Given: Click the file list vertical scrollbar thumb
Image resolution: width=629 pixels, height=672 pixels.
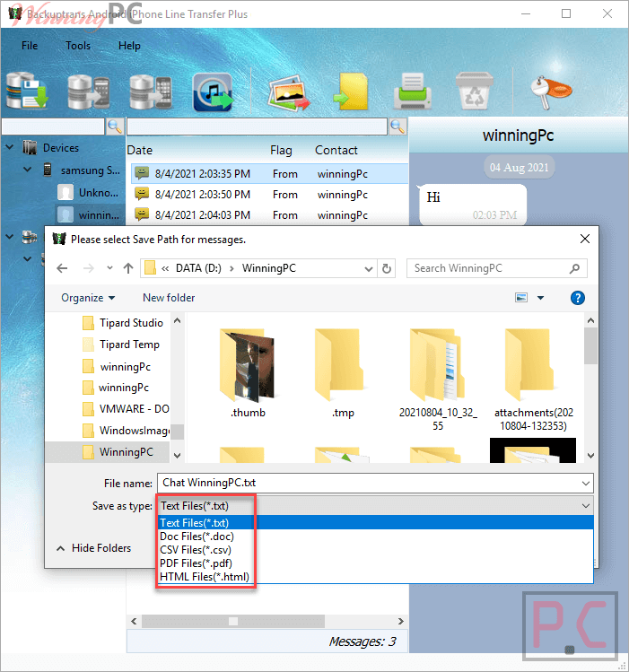Looking at the screenshot, I should tap(591, 345).
